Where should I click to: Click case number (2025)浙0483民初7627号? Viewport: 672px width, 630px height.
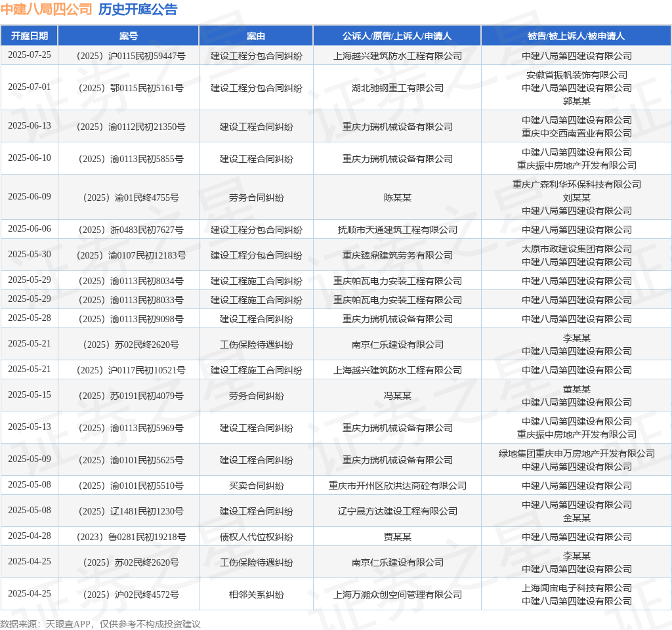click(131, 230)
